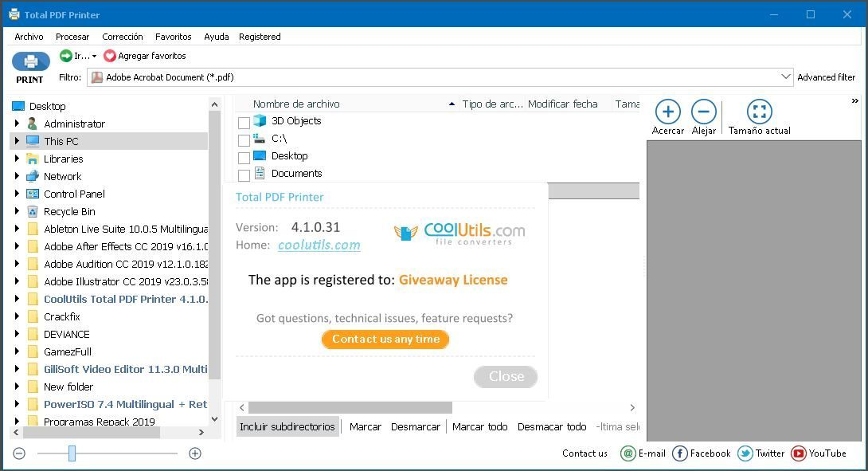Check the Desktop checkbox in file list

[244, 158]
